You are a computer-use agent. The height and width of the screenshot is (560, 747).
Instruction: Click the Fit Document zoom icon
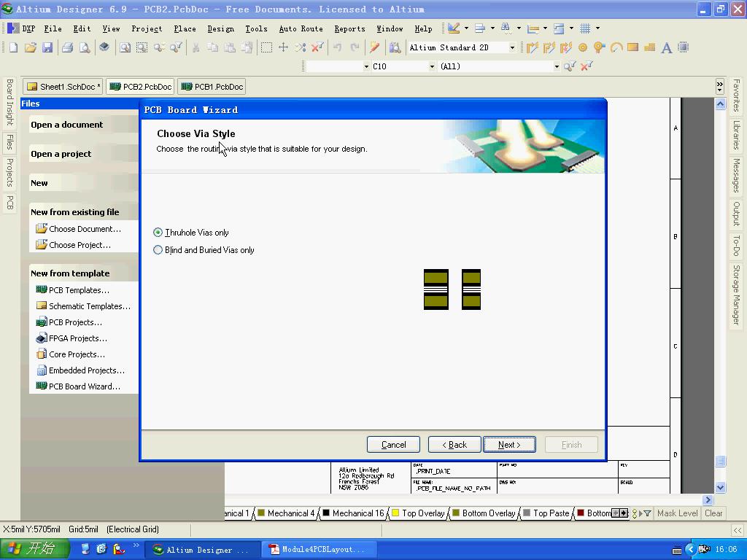click(x=125, y=47)
